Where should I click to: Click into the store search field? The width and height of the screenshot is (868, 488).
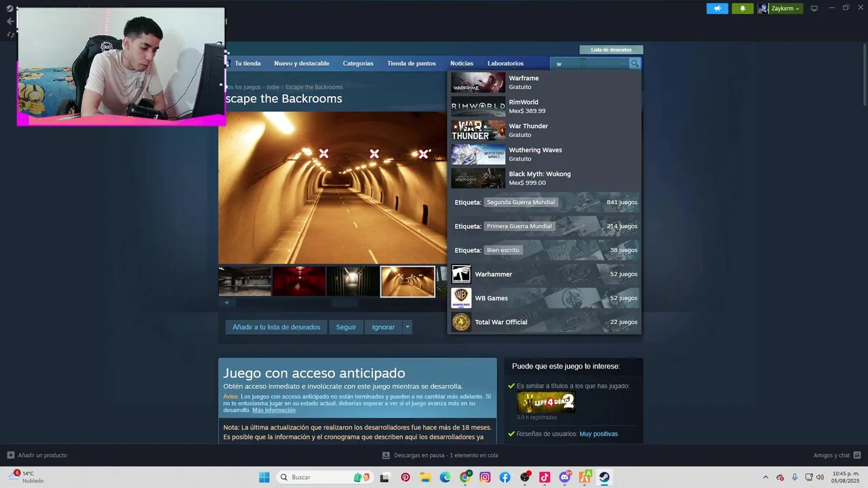[x=590, y=64]
